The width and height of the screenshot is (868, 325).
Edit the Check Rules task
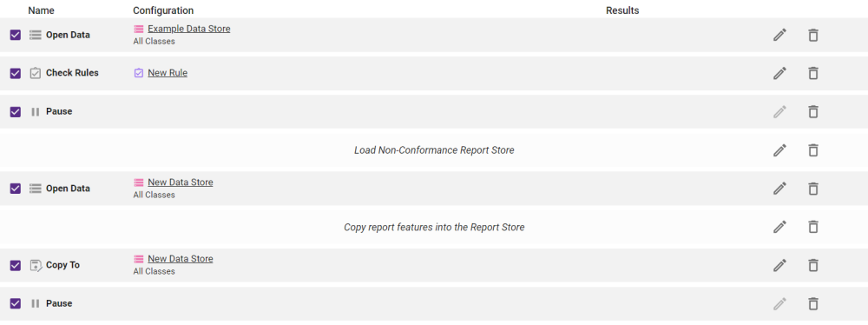coord(779,73)
